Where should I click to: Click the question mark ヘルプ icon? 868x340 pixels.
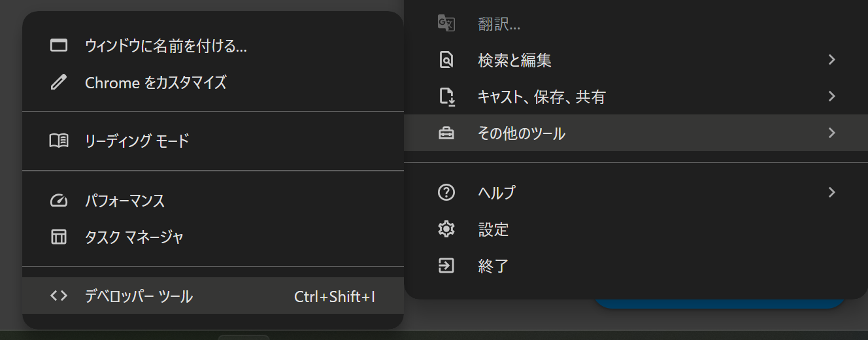[446, 192]
